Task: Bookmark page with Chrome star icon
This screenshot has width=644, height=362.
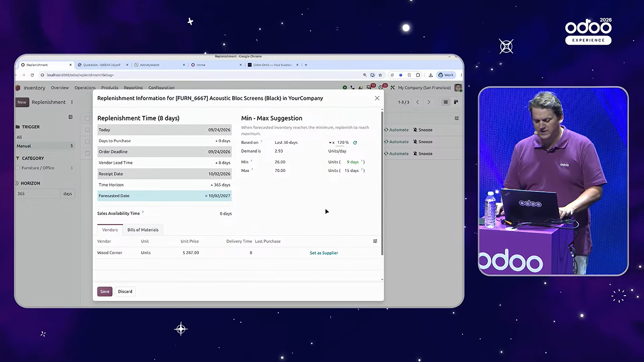Action: pyautogui.click(x=380, y=75)
